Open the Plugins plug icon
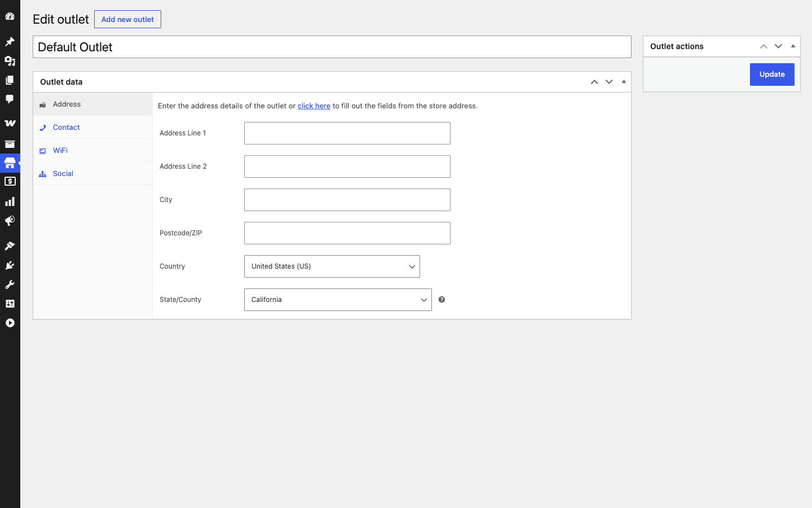This screenshot has height=508, width=812. point(10,265)
